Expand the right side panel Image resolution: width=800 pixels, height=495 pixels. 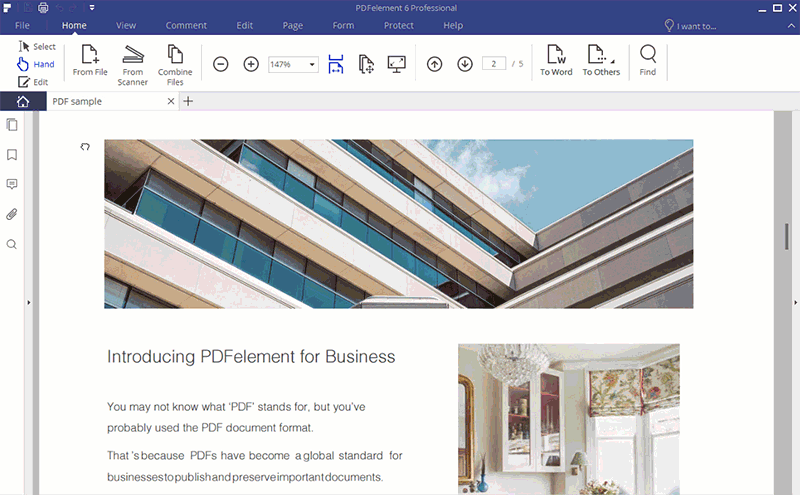pos(795,303)
